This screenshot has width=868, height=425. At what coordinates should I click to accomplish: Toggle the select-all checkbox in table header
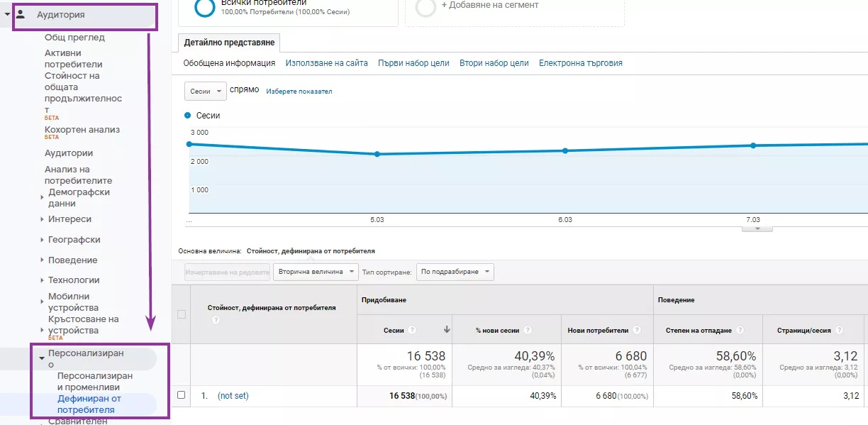pyautogui.click(x=181, y=314)
